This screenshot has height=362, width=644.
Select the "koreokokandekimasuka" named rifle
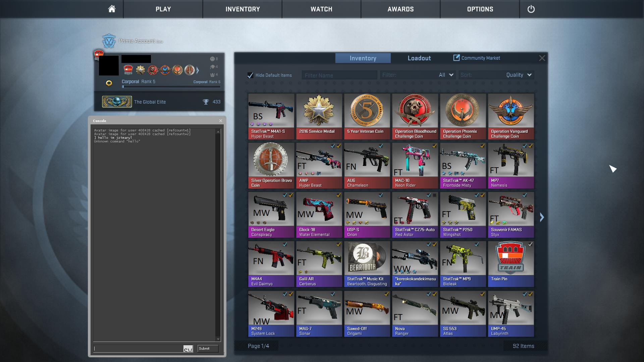pos(415,264)
